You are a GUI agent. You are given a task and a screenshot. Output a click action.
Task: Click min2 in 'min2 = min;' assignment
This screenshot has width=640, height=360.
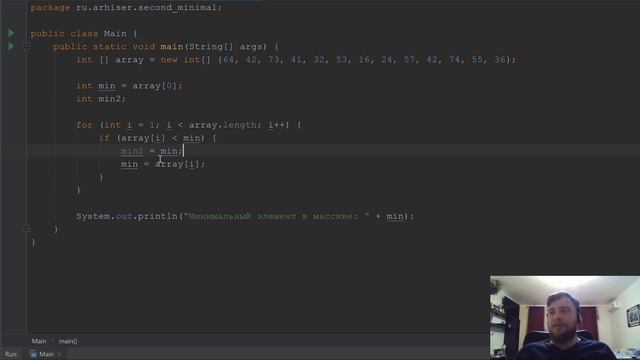[132, 151]
